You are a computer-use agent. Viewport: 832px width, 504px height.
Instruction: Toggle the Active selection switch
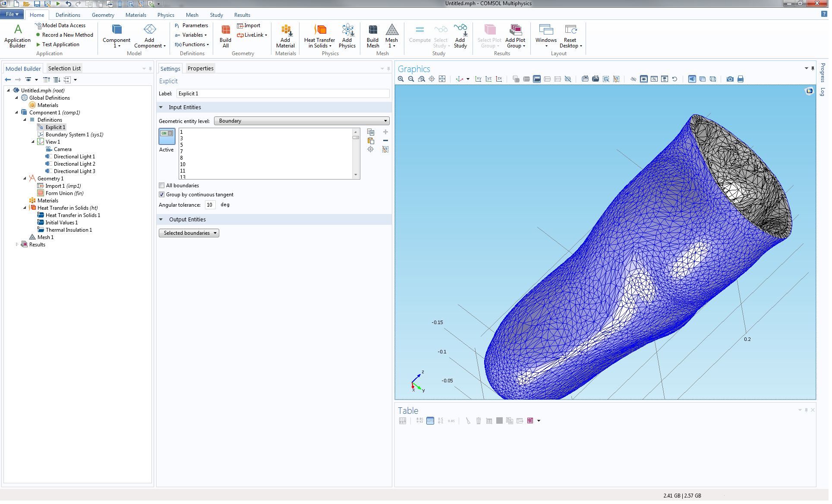[x=167, y=136]
